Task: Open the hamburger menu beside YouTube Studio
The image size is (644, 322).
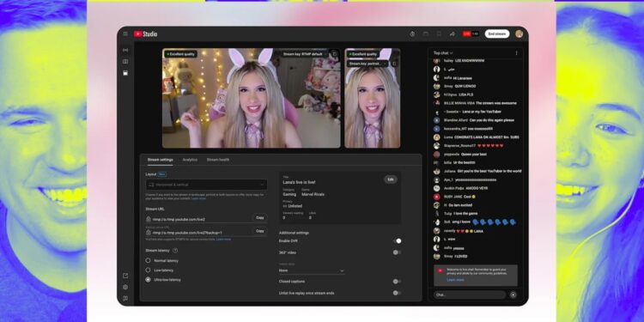Action: [125, 34]
